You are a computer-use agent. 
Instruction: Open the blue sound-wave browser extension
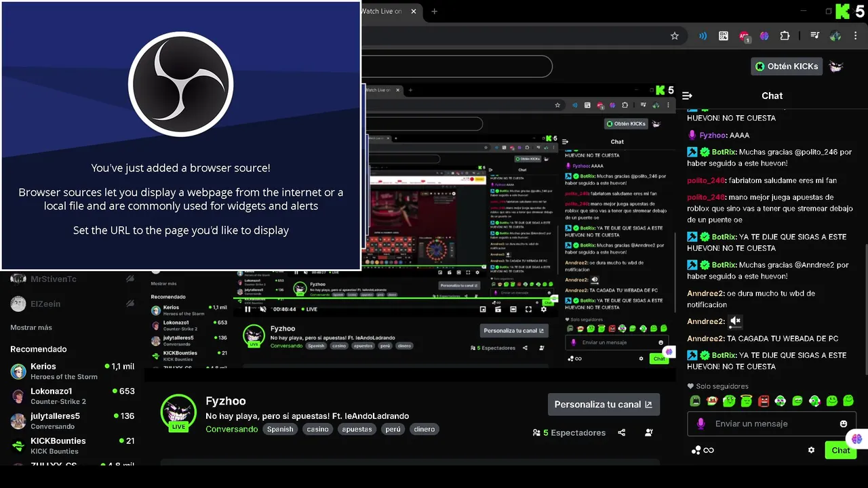tap(703, 36)
